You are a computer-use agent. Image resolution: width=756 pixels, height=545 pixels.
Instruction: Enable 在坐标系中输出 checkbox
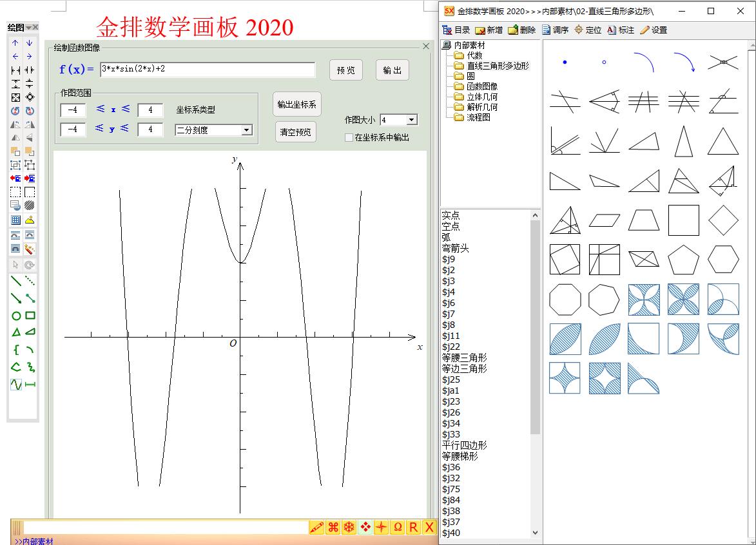point(349,137)
